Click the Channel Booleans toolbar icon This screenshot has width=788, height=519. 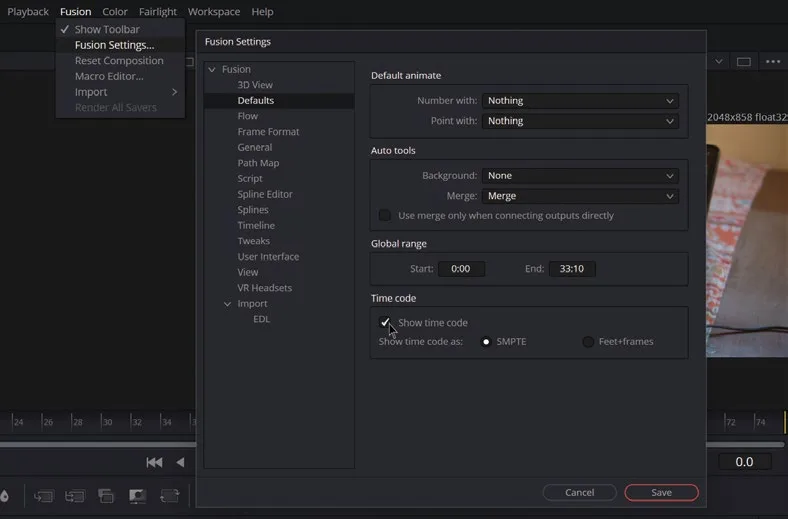(x=74, y=496)
